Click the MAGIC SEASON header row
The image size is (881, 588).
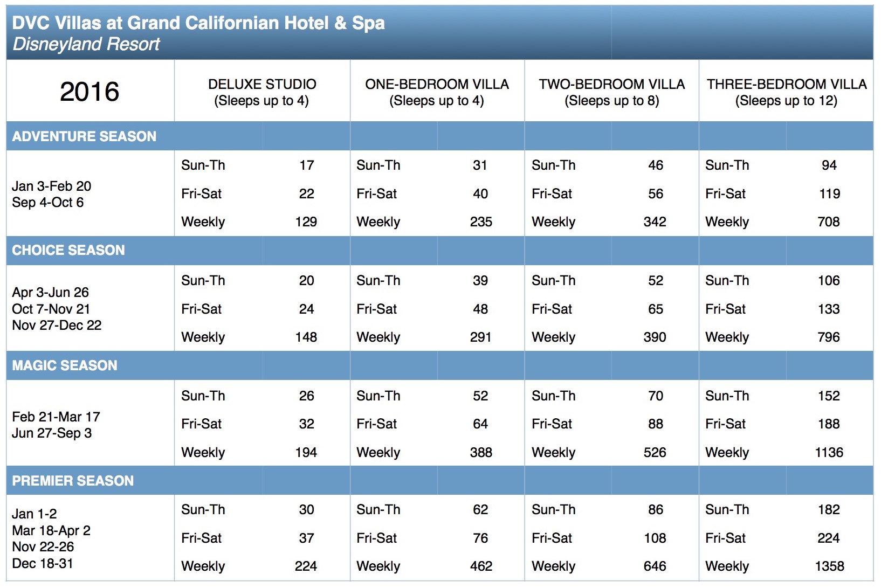[440, 365]
